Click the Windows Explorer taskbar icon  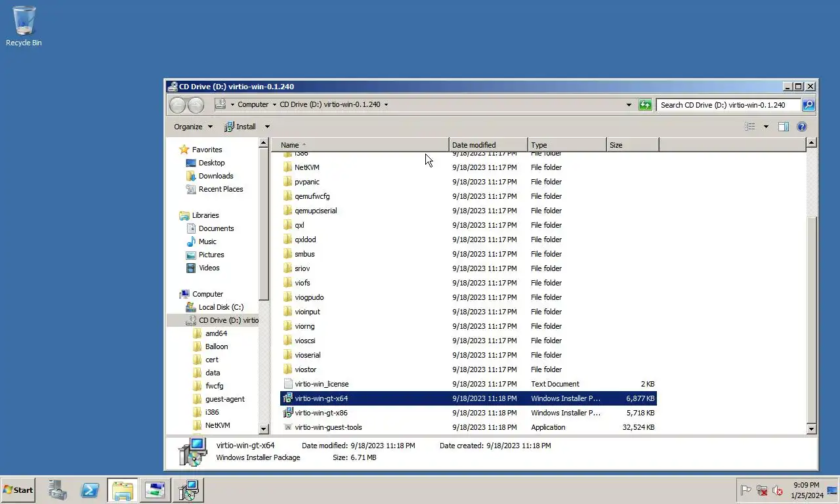123,490
